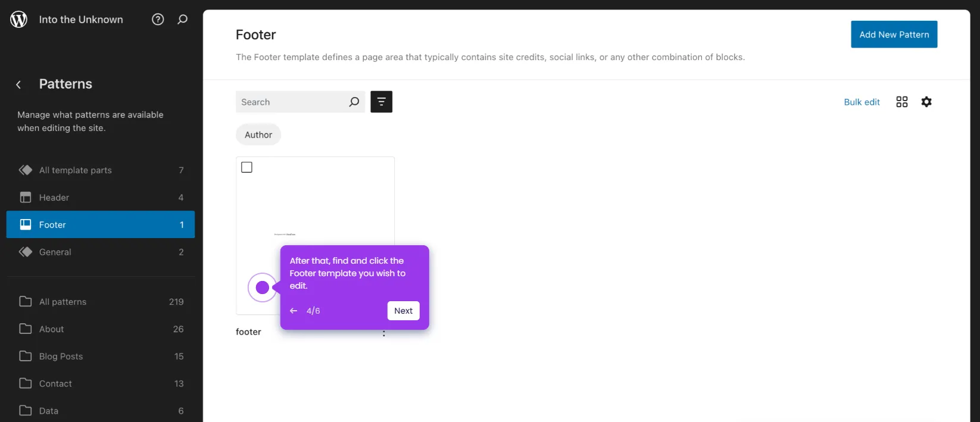Click the Contact folder icon

pyautogui.click(x=26, y=383)
